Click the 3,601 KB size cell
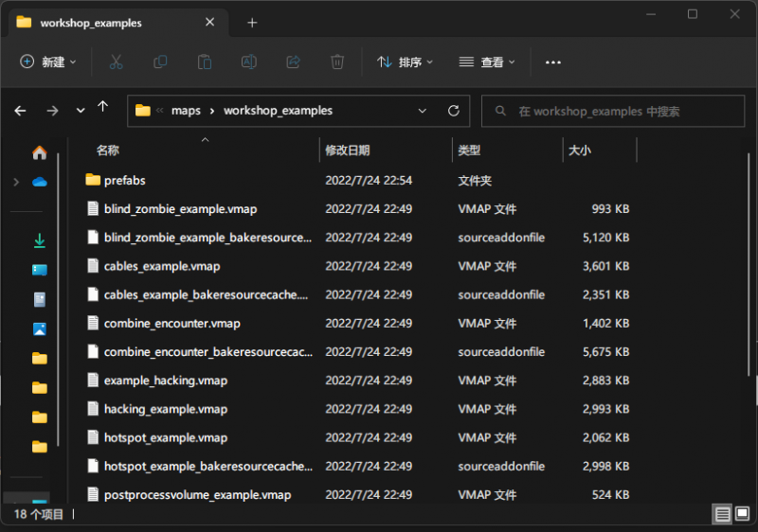This screenshot has width=758, height=532. [x=605, y=266]
